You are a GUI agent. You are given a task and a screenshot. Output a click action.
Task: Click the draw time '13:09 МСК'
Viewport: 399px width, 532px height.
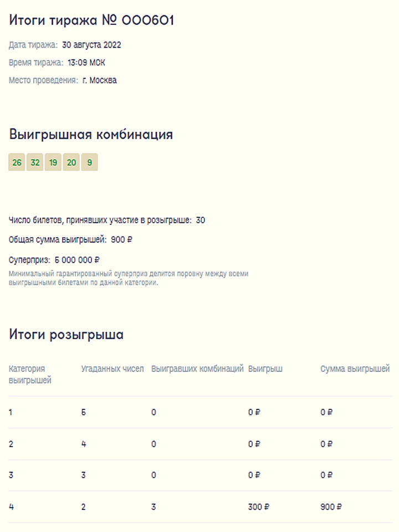click(x=86, y=63)
